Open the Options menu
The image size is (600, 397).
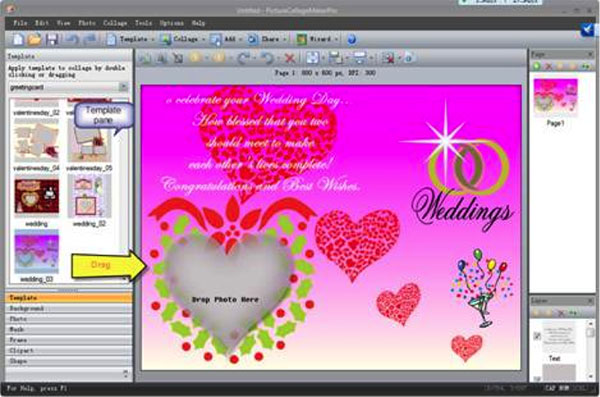coord(171,23)
